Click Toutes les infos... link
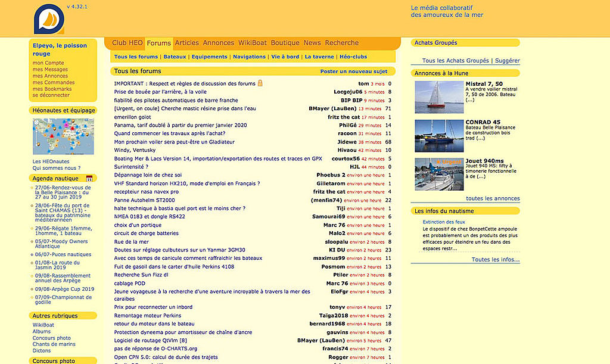This screenshot has height=364, width=610. coord(496,260)
